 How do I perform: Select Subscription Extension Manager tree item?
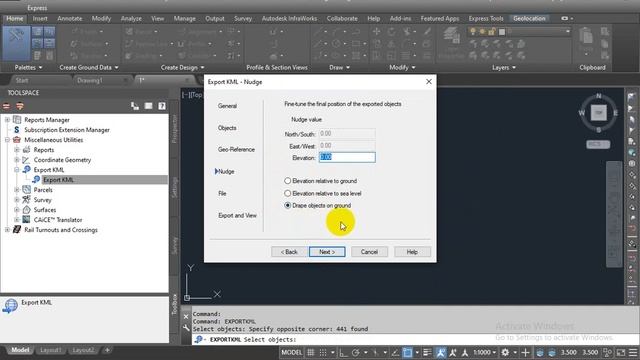tap(67, 130)
